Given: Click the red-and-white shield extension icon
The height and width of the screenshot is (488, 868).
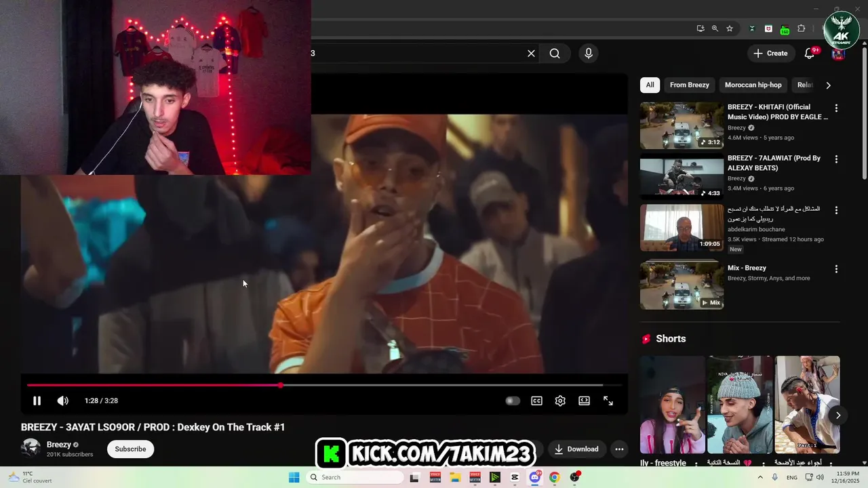Looking at the screenshot, I should [768, 28].
